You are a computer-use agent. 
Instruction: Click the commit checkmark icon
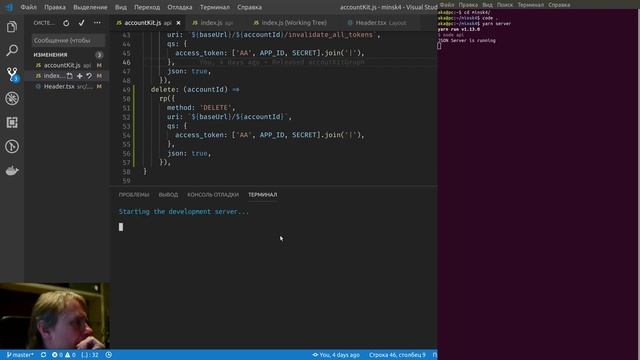(81, 23)
